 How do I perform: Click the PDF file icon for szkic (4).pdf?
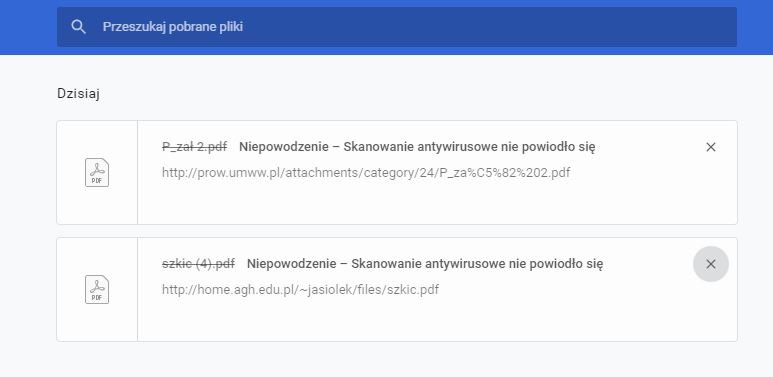pyautogui.click(x=97, y=289)
